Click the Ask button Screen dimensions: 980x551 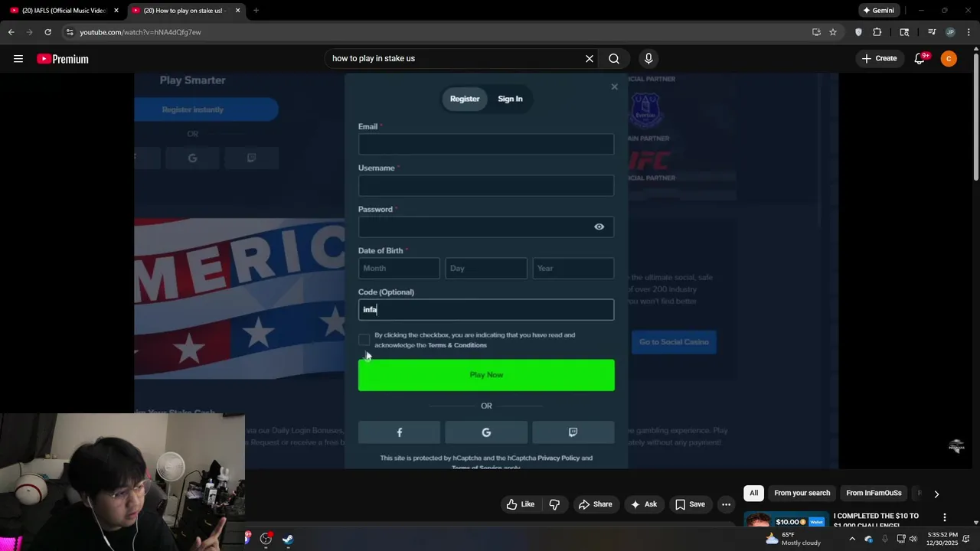coord(643,504)
